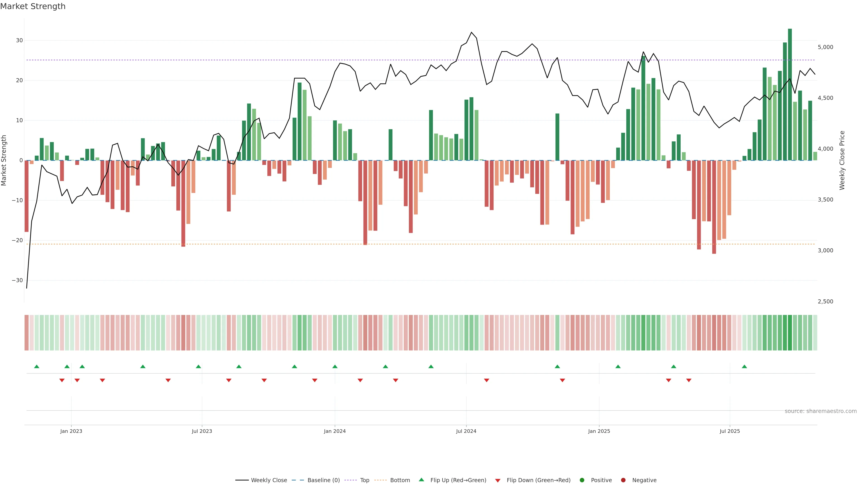868x488 pixels.
Task: Click the Weekly Close Price axis title
Action: point(842,160)
